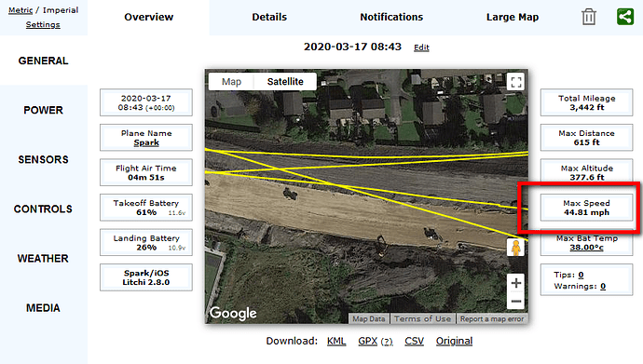Open the Details tab
This screenshot has width=643, height=364.
tap(269, 17)
